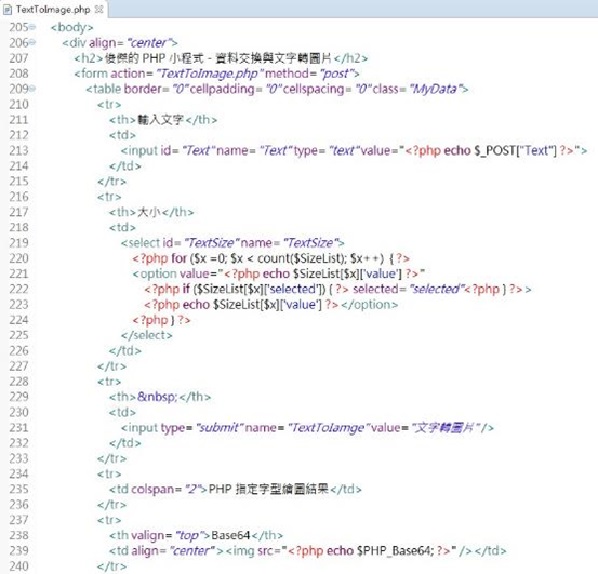
Task: Select the TextToImage.php tab
Action: 54,9
